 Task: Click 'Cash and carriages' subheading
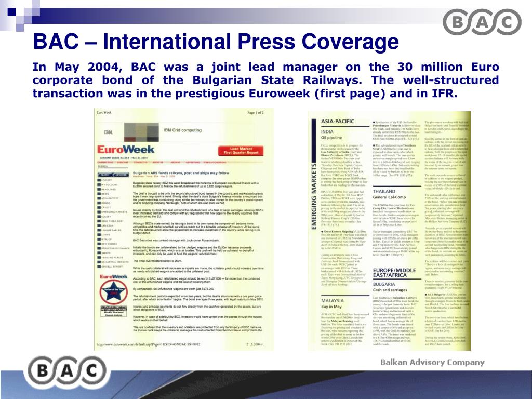click(390, 290)
